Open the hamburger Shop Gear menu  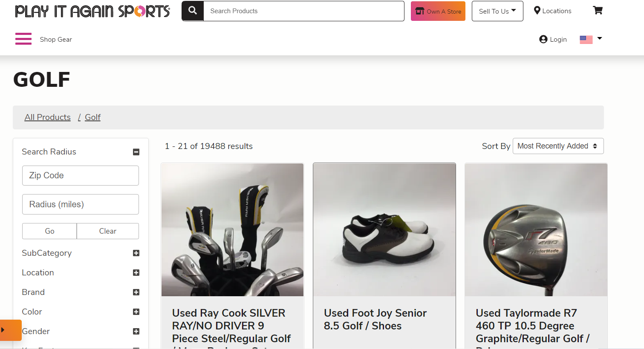point(23,39)
